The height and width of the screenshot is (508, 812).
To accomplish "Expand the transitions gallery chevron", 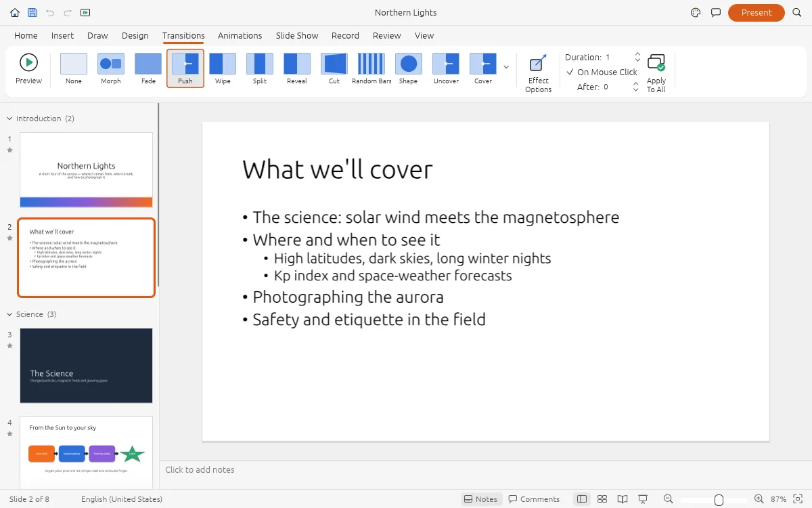I will pos(506,67).
